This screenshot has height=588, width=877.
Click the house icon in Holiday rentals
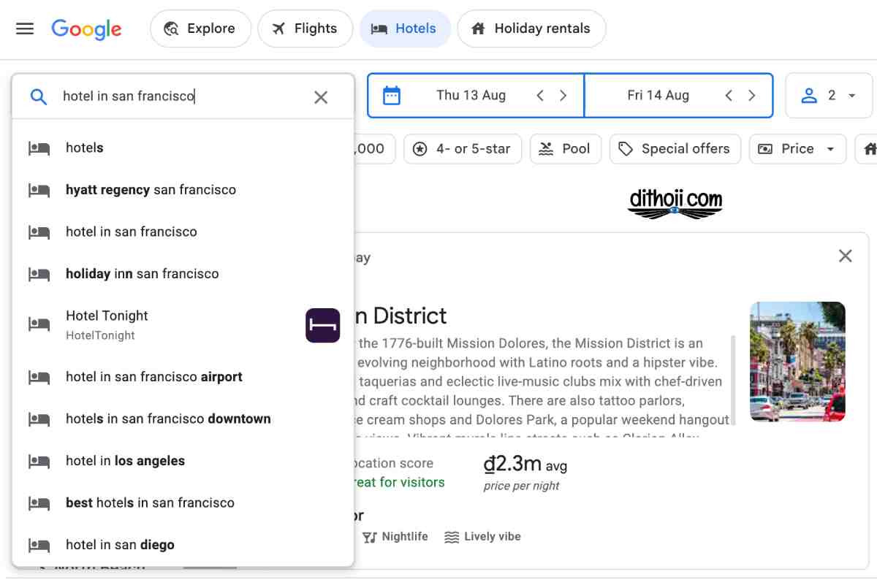pos(478,28)
